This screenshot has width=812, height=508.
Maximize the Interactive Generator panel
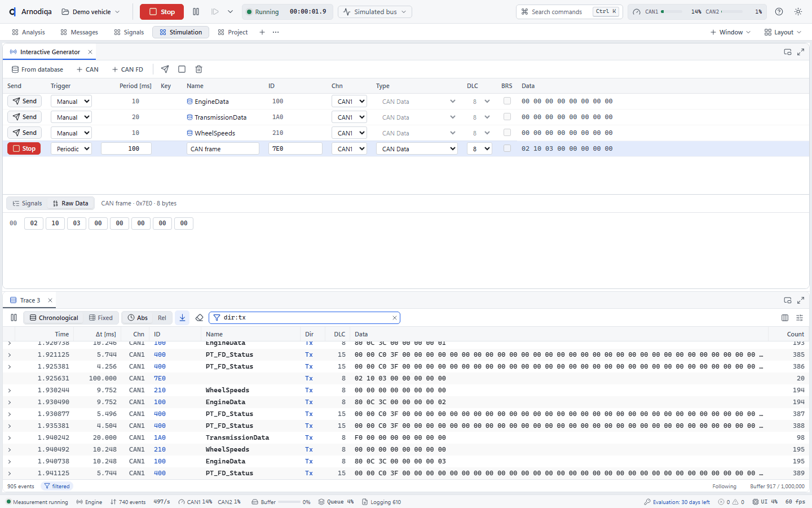point(801,52)
